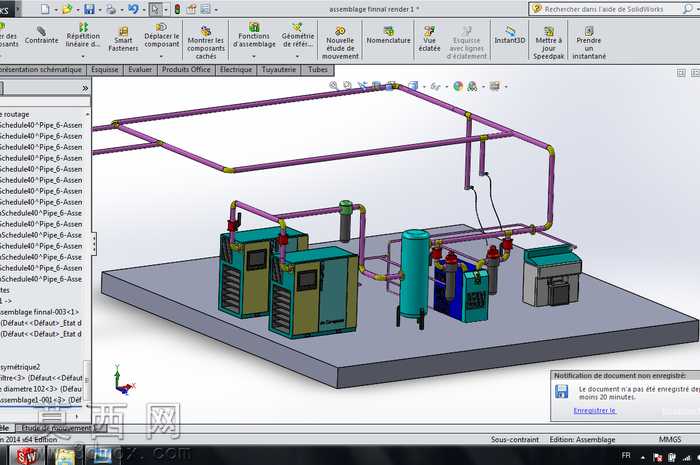Screen dimensions: 700x465
Task: Click Mettre à jour Speedpak
Action: click(x=549, y=43)
